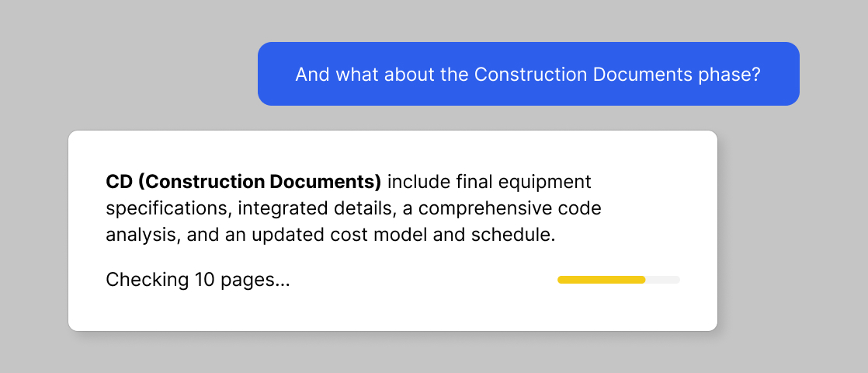Click the grey unfilled end of progress bar

[x=663, y=280]
